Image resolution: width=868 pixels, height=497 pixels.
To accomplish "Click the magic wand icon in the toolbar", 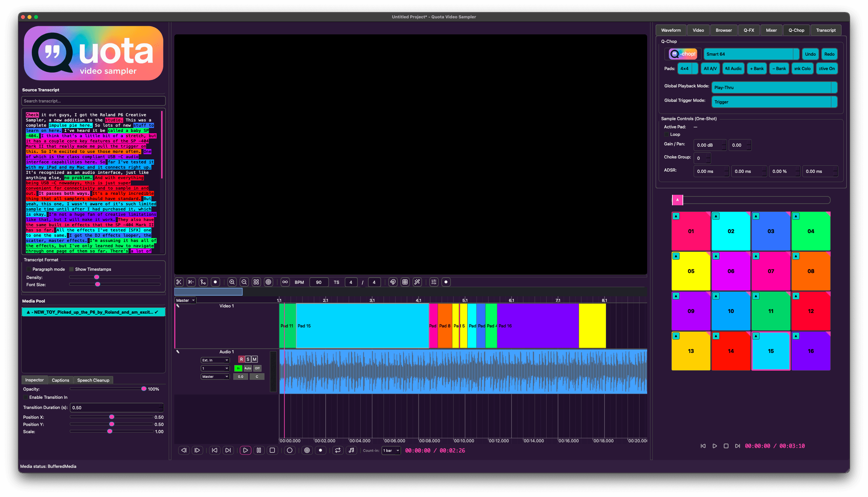I will [417, 282].
